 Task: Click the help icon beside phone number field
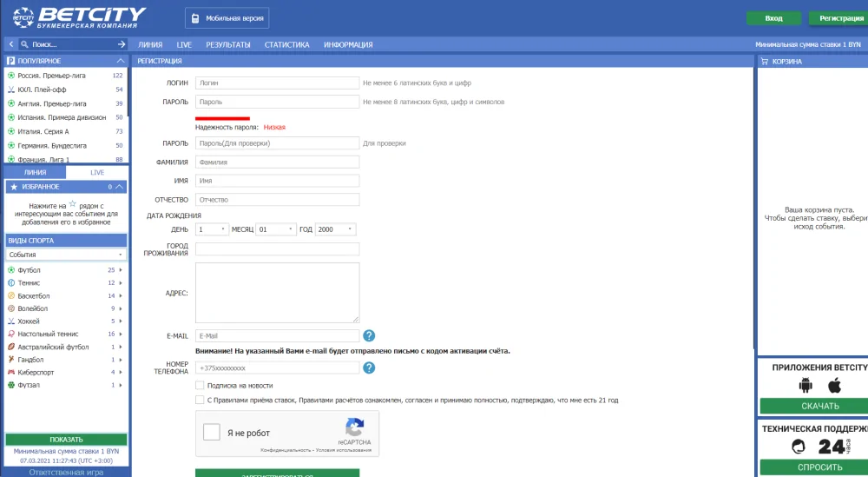(x=369, y=368)
